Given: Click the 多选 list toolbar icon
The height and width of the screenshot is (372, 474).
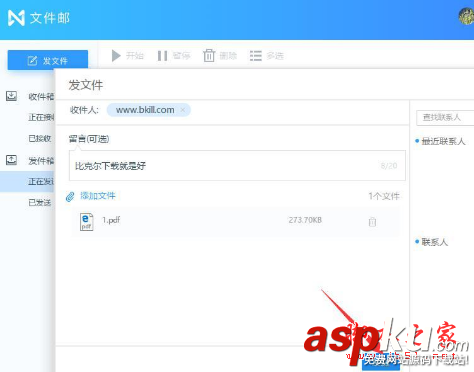Looking at the screenshot, I should tap(256, 56).
